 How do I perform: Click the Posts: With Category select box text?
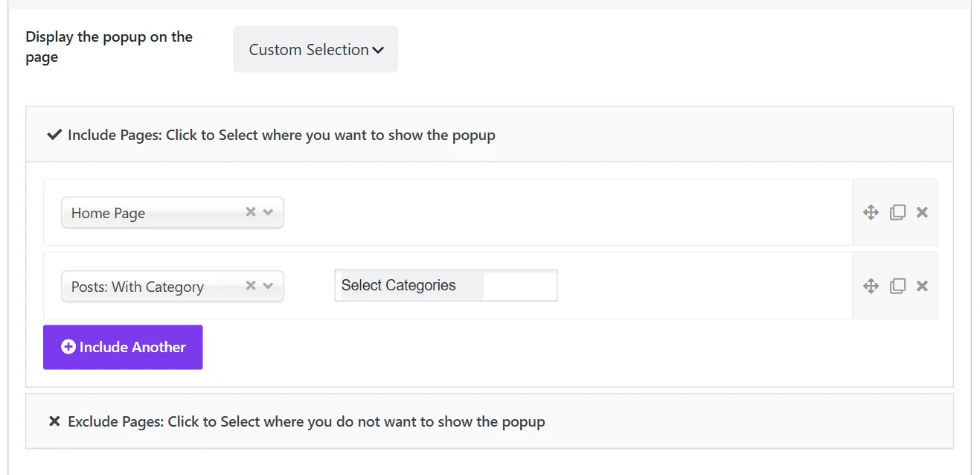coord(138,287)
